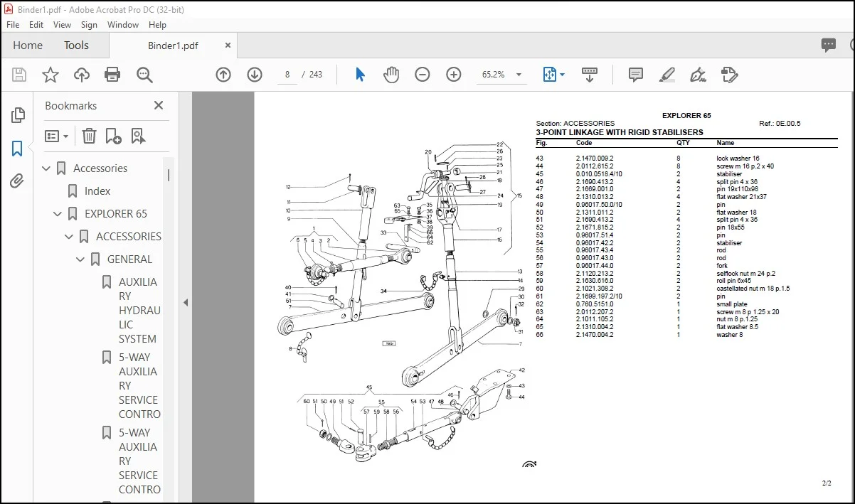Click the 'castellated nut m 18 p.1.5' entry
Viewport: 855px width, 504px height.
coord(753,289)
